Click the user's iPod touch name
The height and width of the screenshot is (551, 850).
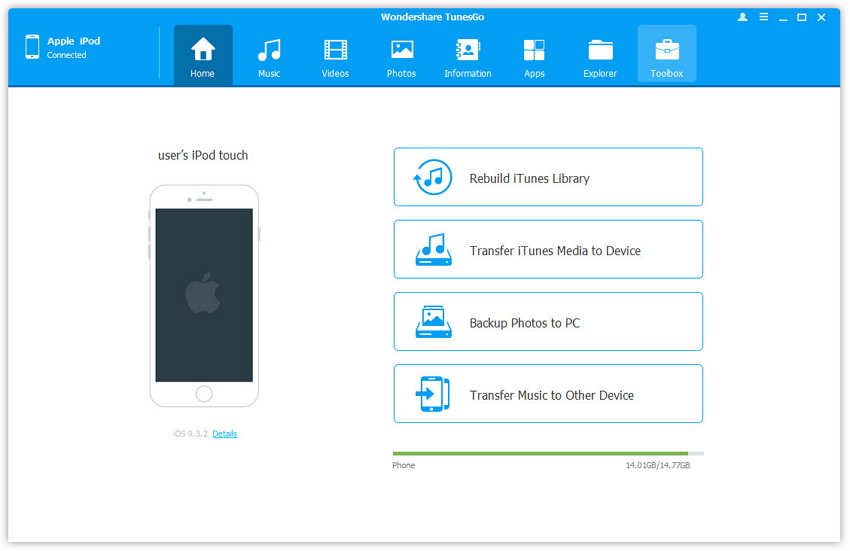point(203,155)
